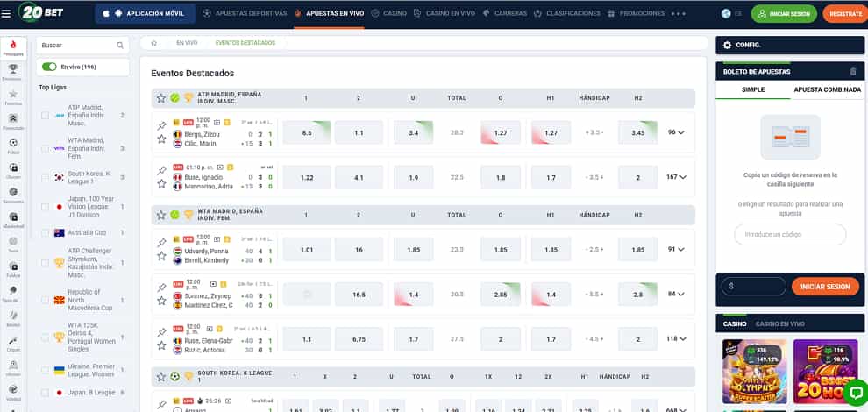Check South Korea. K League 1 checkbox
Image resolution: width=868 pixels, height=412 pixels.
(x=45, y=178)
